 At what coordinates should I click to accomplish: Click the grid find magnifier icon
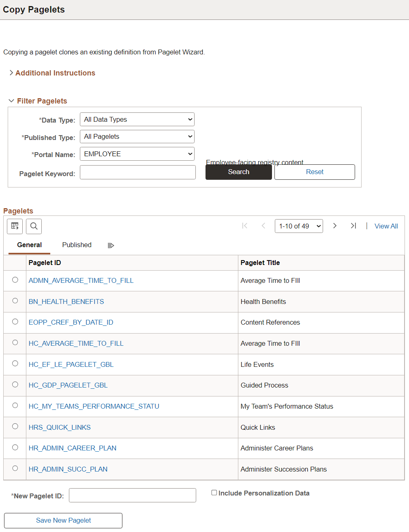pos(34,226)
